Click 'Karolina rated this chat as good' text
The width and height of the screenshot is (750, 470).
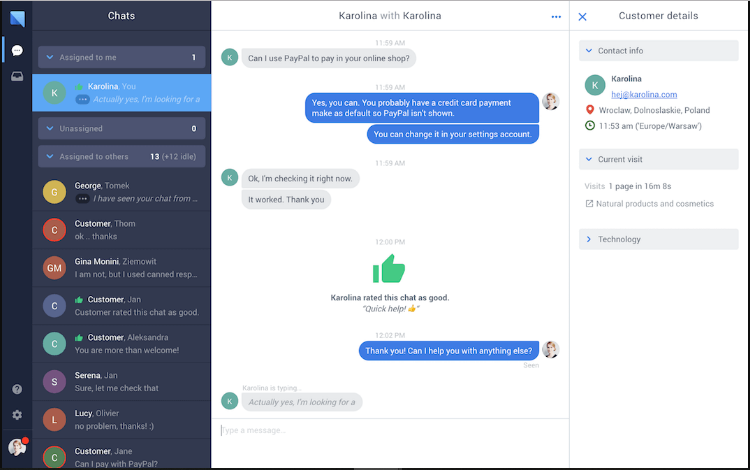[390, 297]
